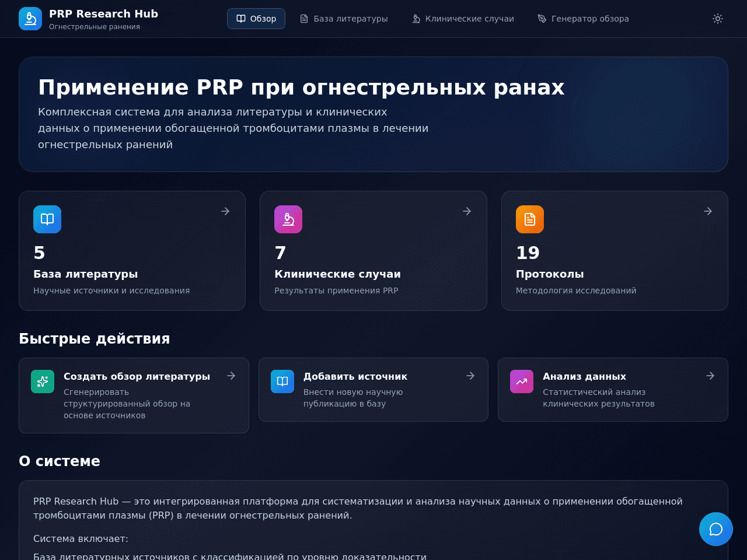Click the green sparkles icon for Создать обзор литературы
747x560 pixels.
[x=43, y=381]
